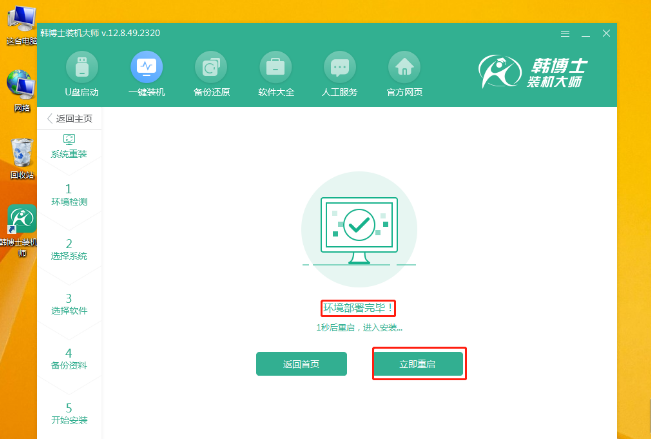Viewport: 651px width, 439px height.
Task: Click the 立即重启 button
Action: click(x=417, y=364)
